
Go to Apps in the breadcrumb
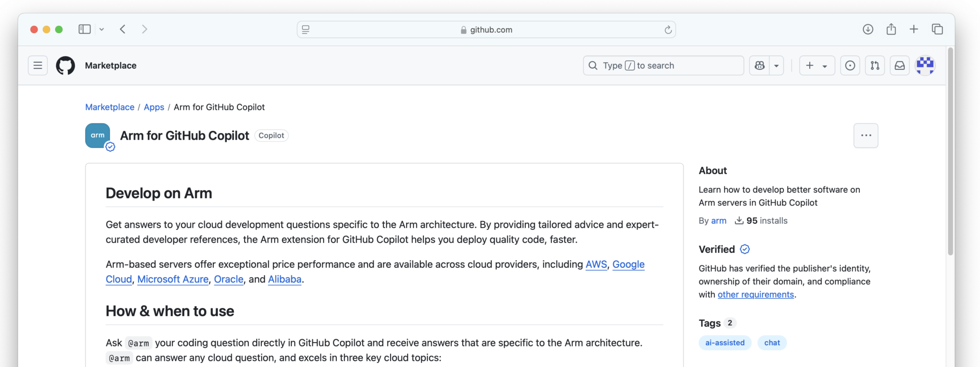click(x=154, y=107)
